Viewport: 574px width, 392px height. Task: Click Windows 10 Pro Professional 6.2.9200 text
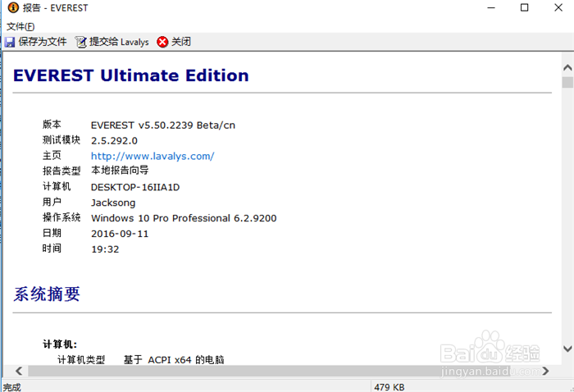point(184,218)
